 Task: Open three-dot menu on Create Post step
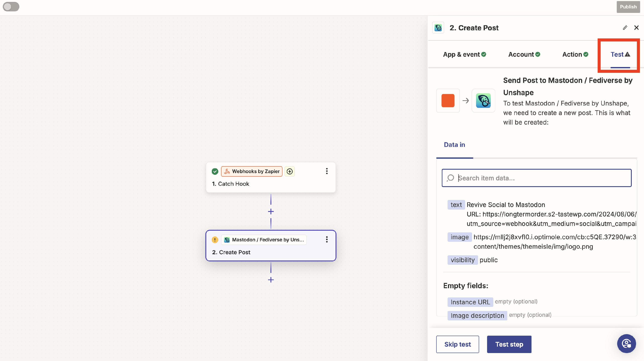tap(327, 239)
